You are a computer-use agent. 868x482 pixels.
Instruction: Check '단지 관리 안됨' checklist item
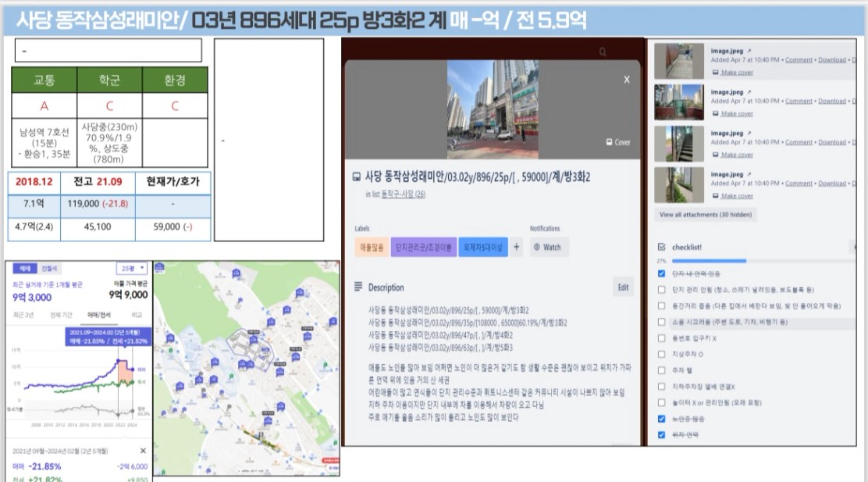tap(661, 289)
